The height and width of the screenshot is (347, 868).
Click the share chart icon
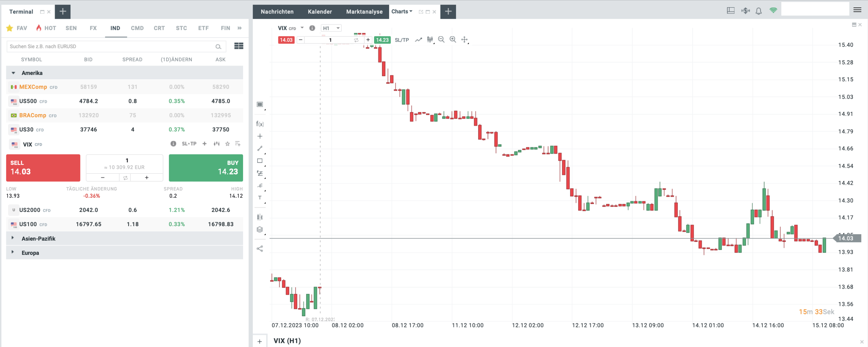pos(260,249)
